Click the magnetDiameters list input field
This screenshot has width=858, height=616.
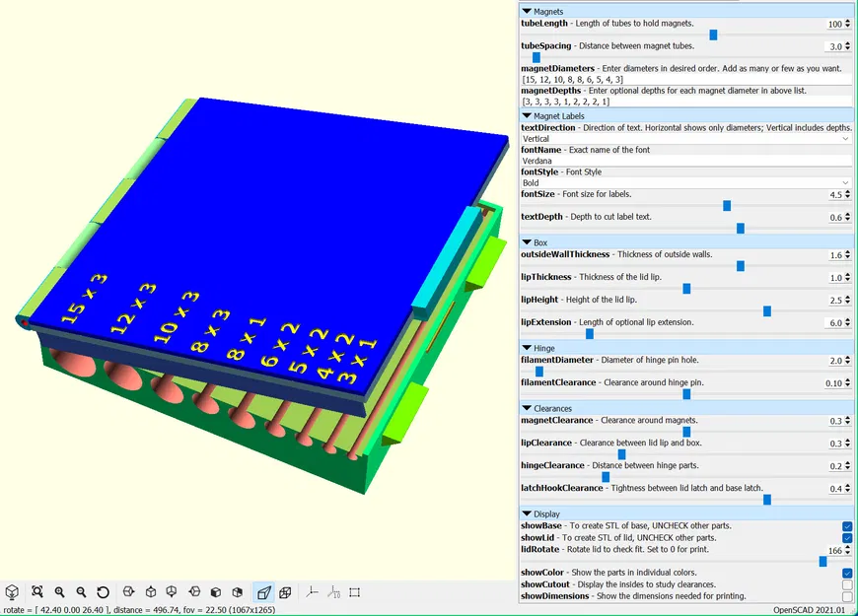pos(686,79)
